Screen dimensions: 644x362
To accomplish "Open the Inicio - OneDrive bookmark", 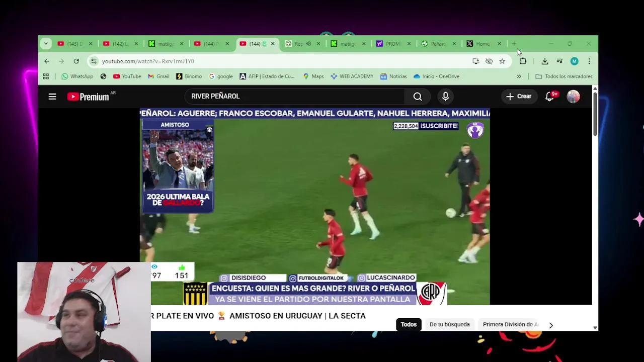I will coord(436,76).
